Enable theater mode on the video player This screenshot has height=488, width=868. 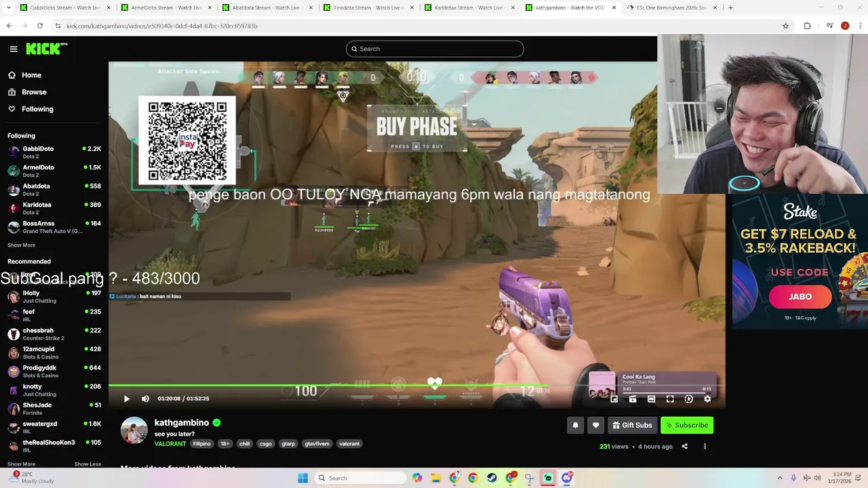tap(651, 399)
